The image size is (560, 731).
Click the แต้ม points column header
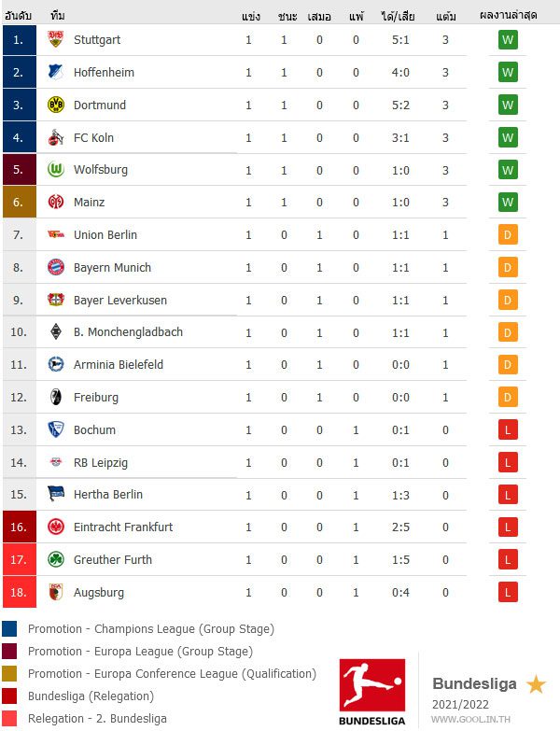click(x=446, y=16)
